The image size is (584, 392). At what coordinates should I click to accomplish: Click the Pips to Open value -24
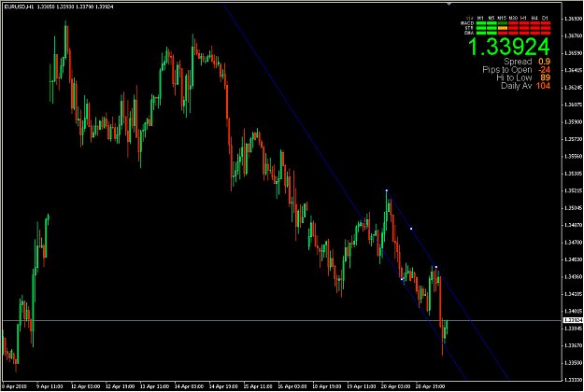pos(544,70)
